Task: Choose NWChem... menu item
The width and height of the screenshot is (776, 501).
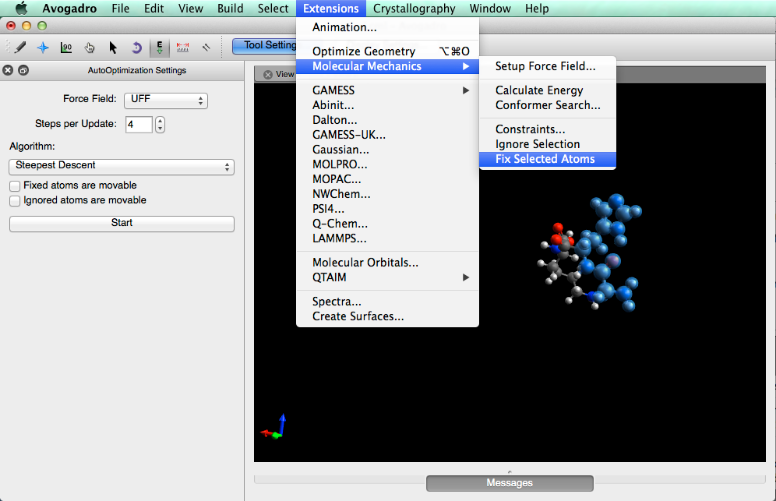Action: tap(388, 194)
